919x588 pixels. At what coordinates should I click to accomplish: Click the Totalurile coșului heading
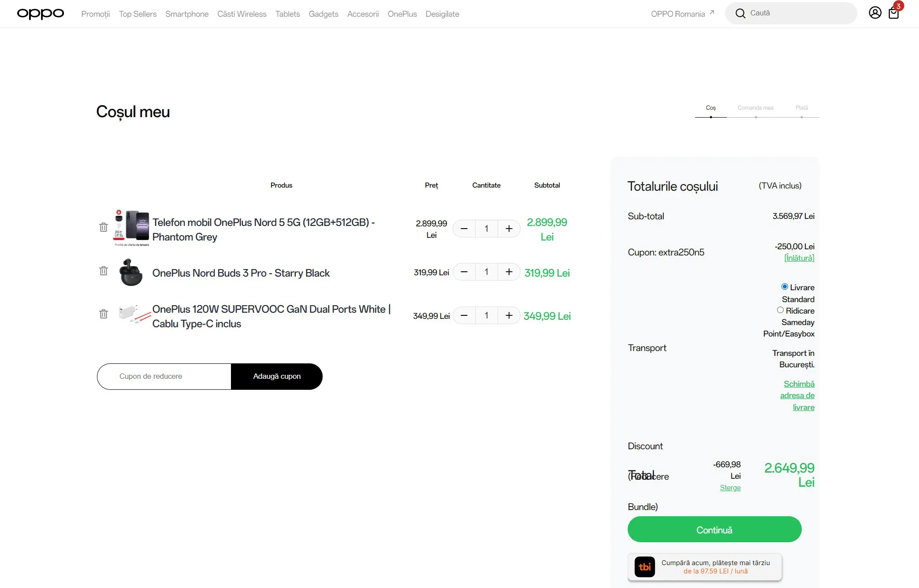(x=673, y=187)
